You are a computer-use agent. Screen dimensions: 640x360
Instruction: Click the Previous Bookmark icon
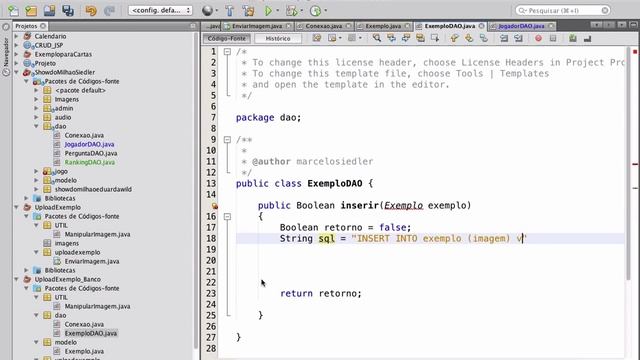(x=454, y=38)
